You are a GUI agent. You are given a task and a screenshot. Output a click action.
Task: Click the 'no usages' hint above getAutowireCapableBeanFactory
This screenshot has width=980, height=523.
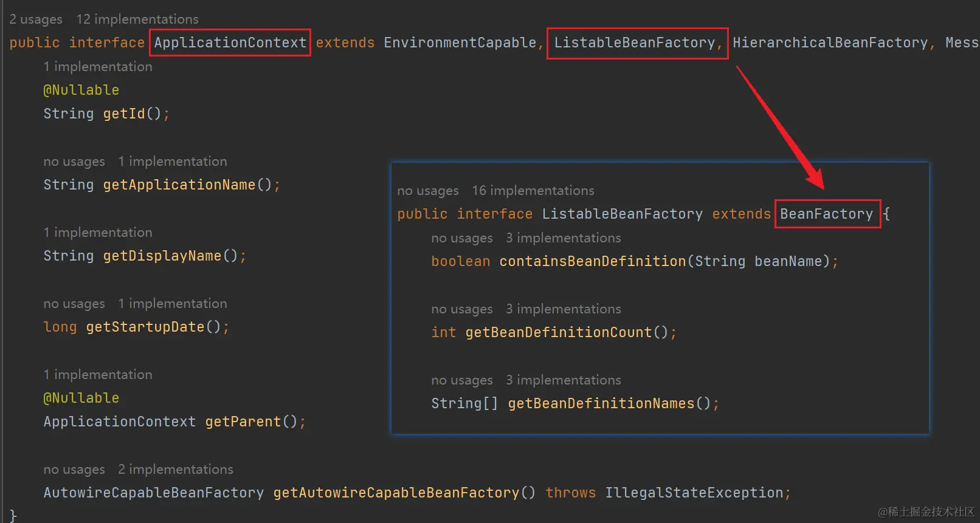click(x=74, y=470)
